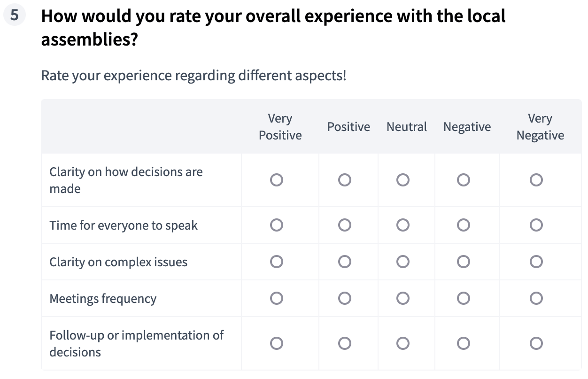Choose Neutral rating for meetings frequency

tap(402, 298)
